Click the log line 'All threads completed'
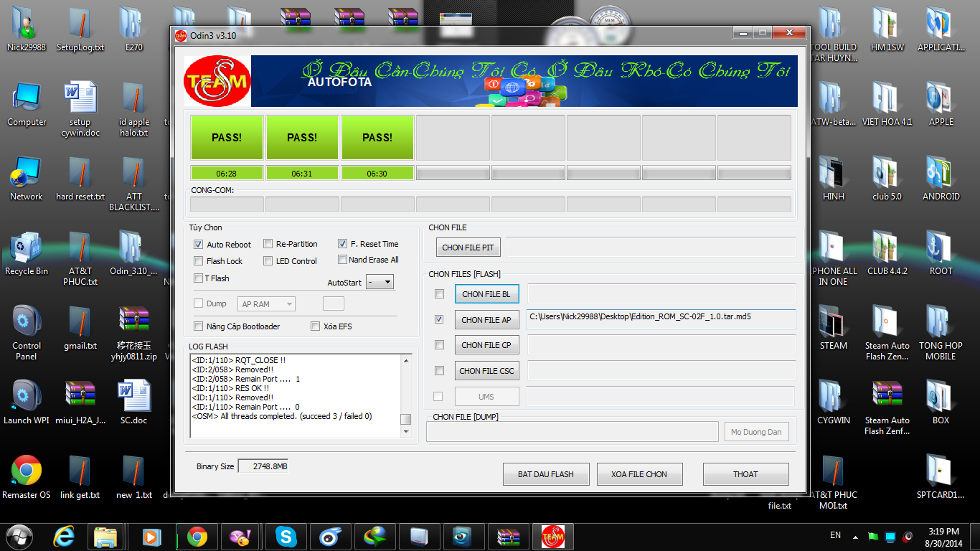 pos(282,416)
